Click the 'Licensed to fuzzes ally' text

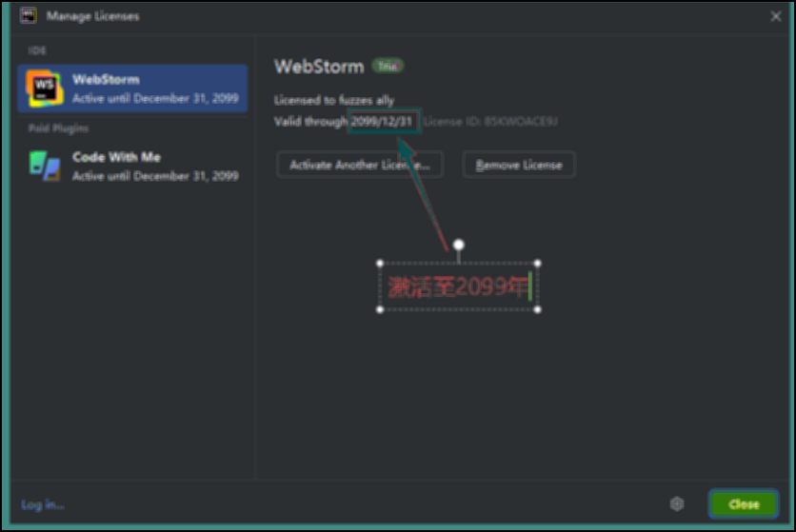pyautogui.click(x=334, y=100)
